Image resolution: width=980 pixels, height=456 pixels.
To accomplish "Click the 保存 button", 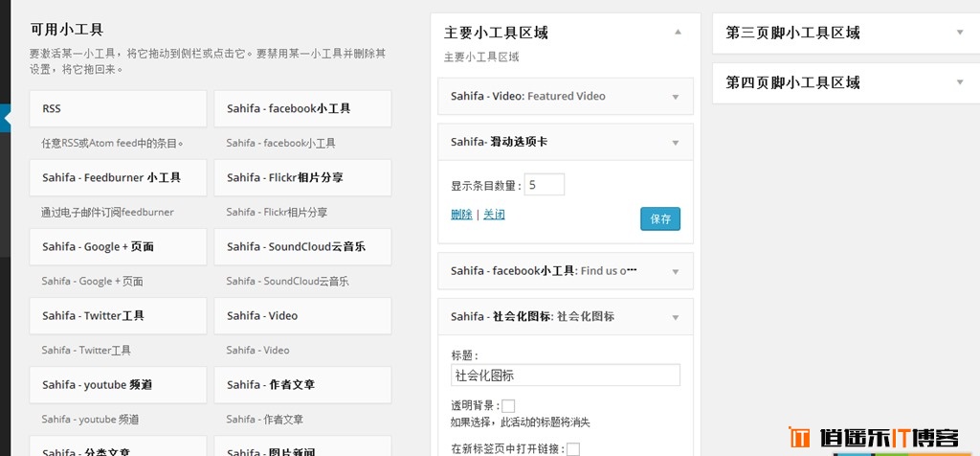I will pyautogui.click(x=660, y=219).
